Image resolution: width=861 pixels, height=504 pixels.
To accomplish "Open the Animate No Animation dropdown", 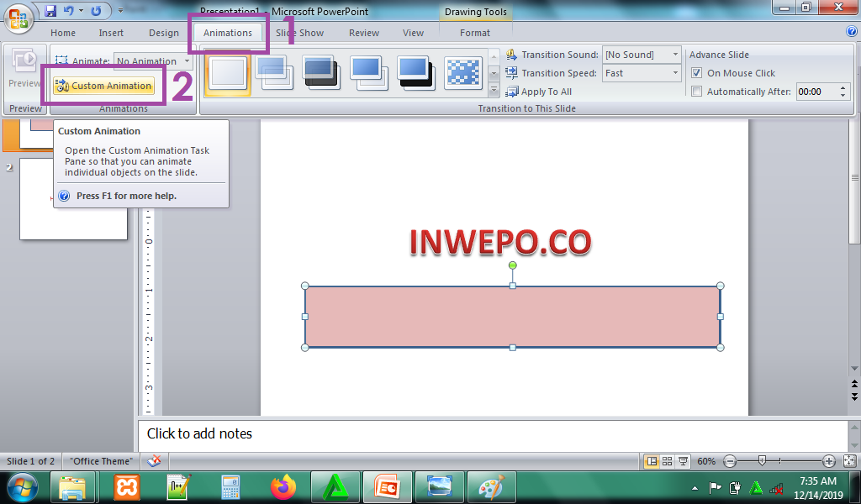I will coord(153,60).
